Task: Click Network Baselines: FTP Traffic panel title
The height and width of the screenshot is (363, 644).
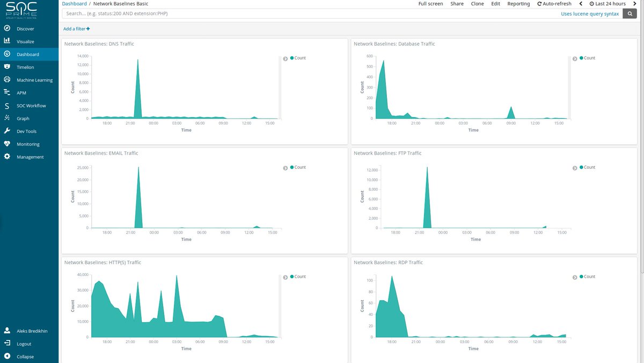Action: point(387,153)
